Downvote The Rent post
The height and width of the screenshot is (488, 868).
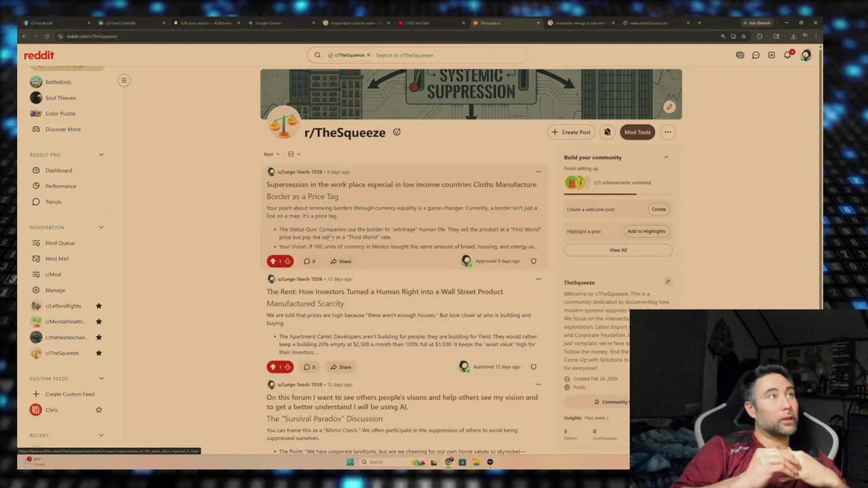point(288,367)
